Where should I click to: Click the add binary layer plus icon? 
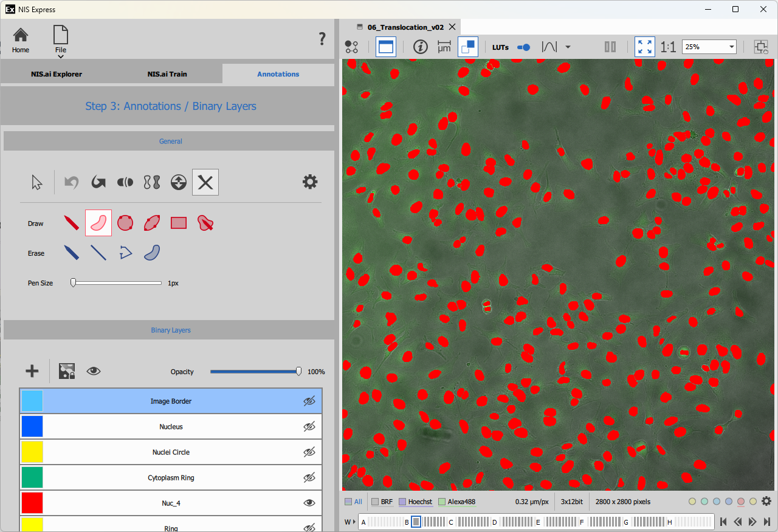coord(32,371)
